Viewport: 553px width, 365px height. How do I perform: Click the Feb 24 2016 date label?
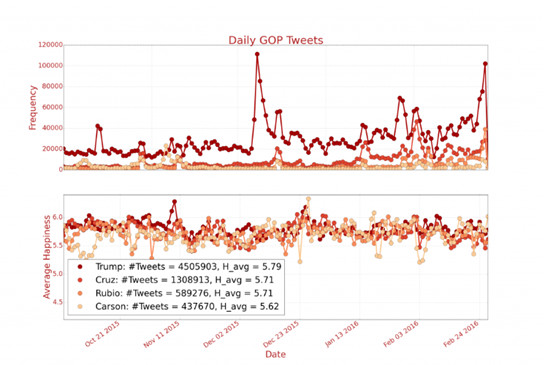click(x=461, y=334)
